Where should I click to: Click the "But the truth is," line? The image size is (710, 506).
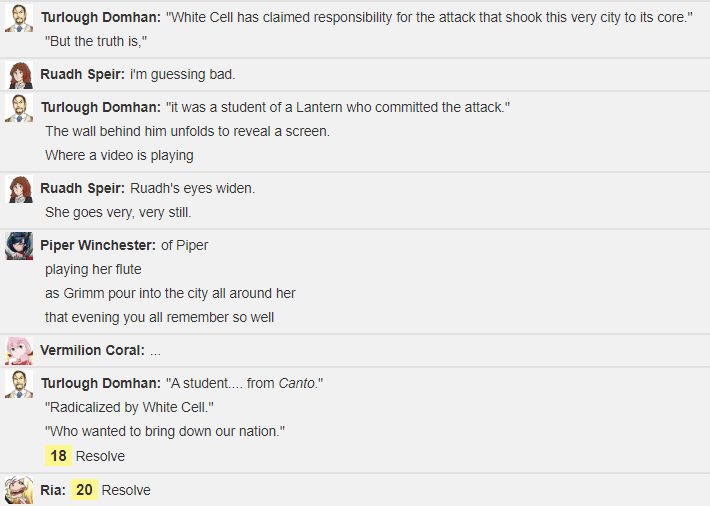pos(96,41)
